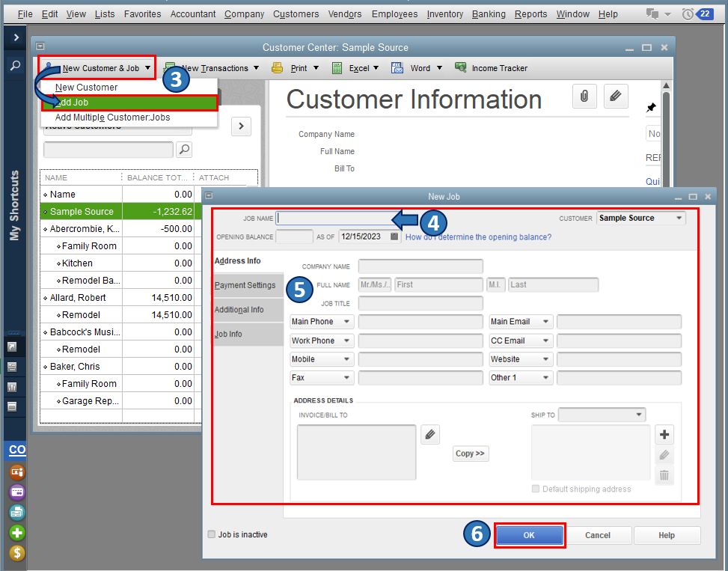This screenshot has width=728, height=571.
Task: Click the pencil edit icon beside the paperclip
Action: 616,96
